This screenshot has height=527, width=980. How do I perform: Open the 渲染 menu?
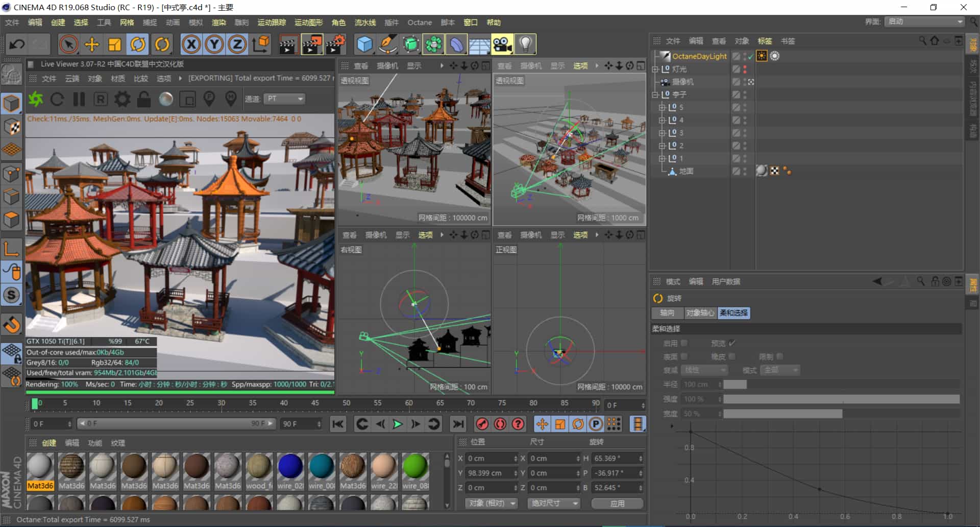click(x=219, y=22)
